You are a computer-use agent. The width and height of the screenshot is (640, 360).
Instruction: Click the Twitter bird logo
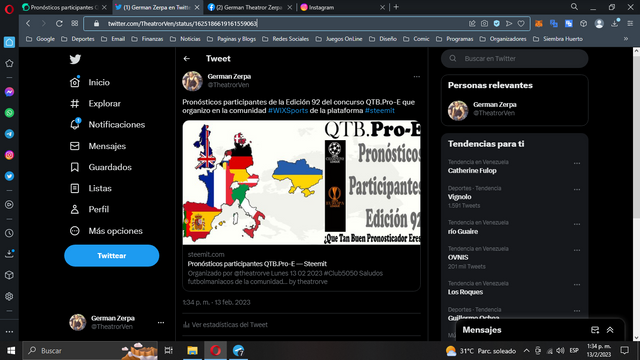75,59
